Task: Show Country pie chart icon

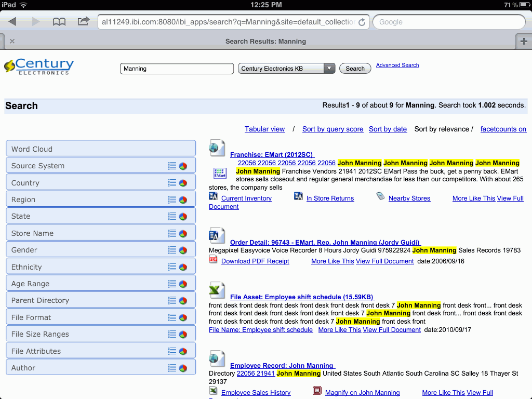Action: (183, 183)
